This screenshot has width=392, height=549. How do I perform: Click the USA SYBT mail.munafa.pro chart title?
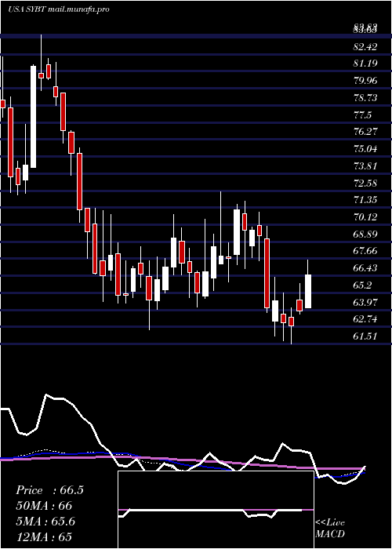point(59,9)
